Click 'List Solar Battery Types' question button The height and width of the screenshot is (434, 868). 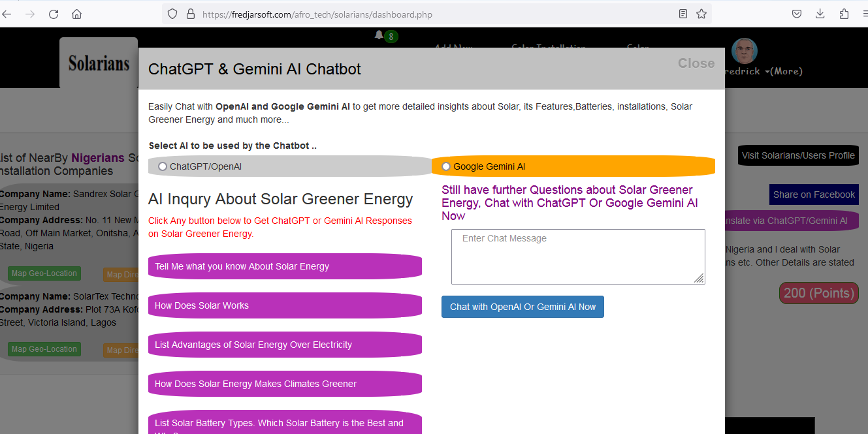[285, 423]
